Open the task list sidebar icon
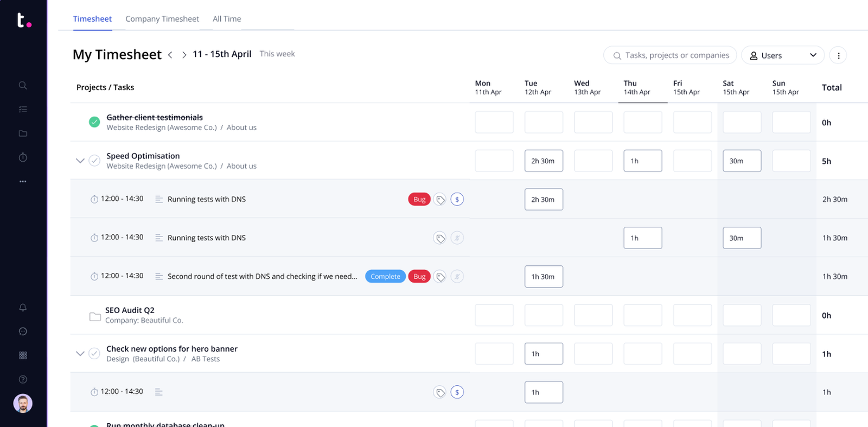 (23, 110)
